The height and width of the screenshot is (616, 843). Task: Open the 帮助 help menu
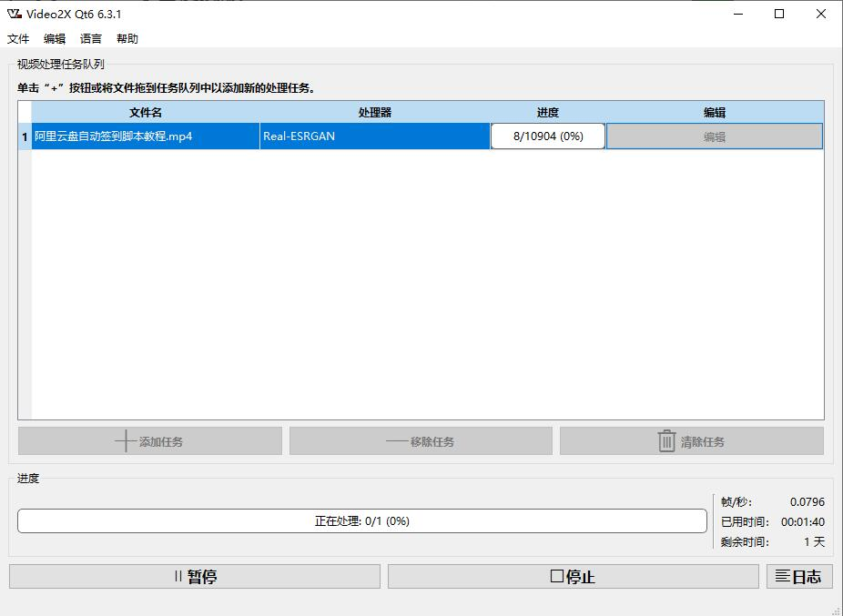pyautogui.click(x=127, y=39)
